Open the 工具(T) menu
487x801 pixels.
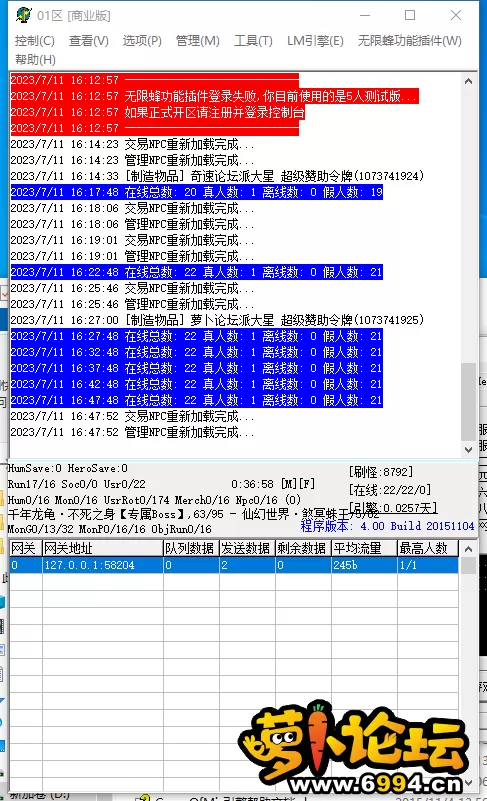(x=253, y=41)
